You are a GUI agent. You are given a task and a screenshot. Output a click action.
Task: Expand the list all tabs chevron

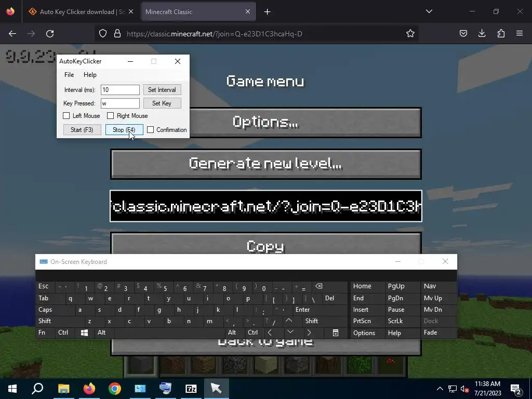pos(429,11)
